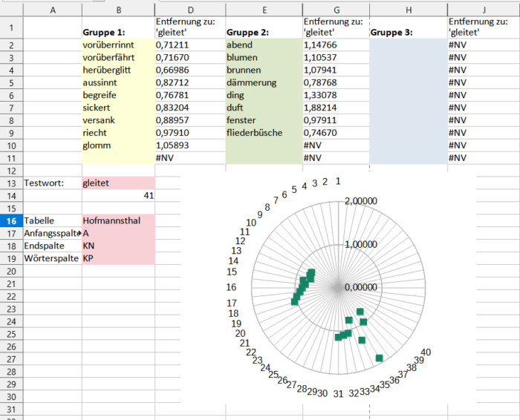Click row header 16
Screen dimensions: 520x420
(x=11, y=220)
